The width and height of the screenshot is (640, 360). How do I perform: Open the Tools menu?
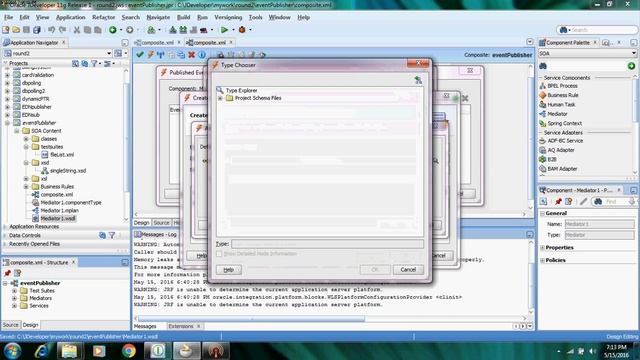coord(256,17)
